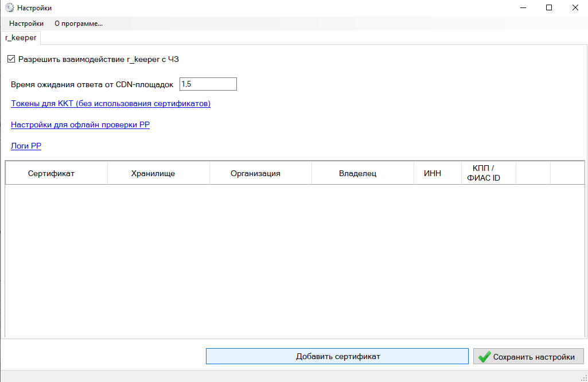Click the settings app icon in title bar
Viewport: 588px width, 382px height.
[x=9, y=7]
